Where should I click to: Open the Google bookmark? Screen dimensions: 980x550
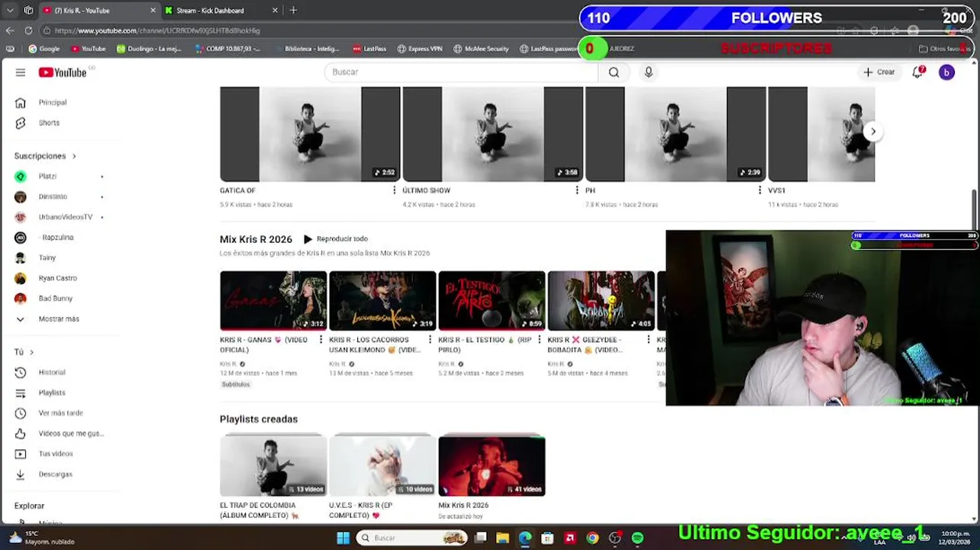(44, 49)
